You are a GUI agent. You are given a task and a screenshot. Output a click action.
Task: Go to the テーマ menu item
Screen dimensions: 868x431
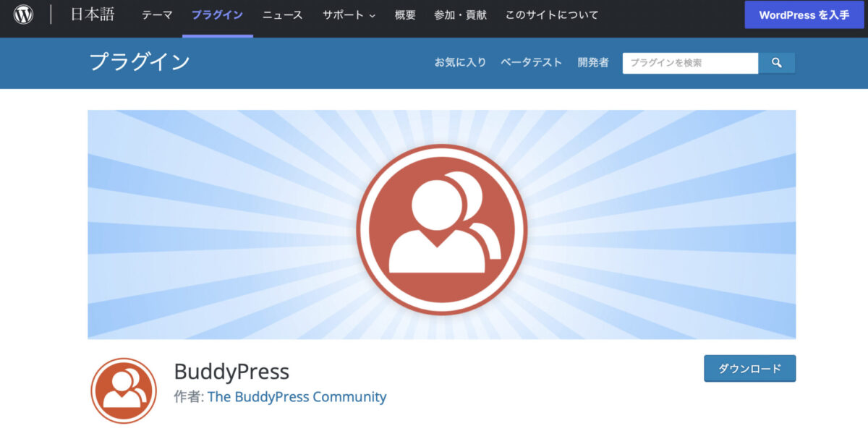click(157, 15)
